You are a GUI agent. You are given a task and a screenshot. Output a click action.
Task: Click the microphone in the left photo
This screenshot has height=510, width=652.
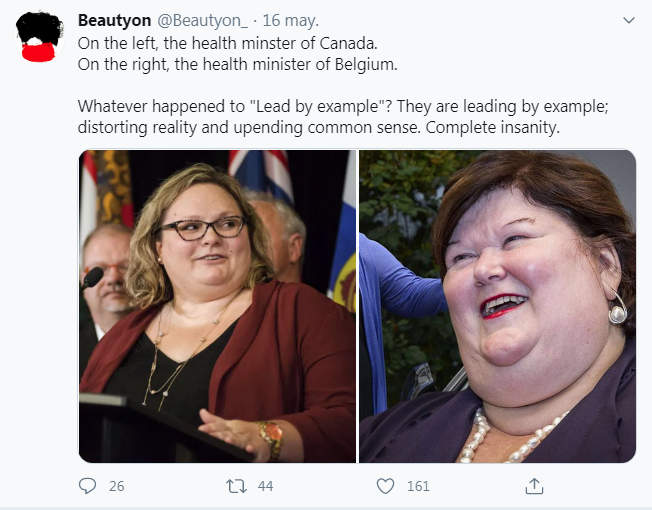(x=92, y=278)
